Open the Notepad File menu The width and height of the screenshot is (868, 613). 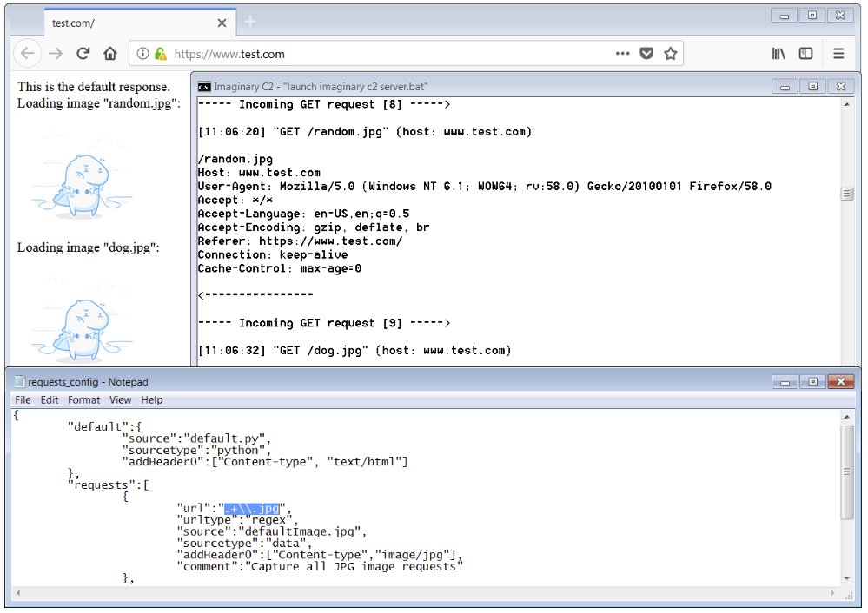(x=23, y=400)
